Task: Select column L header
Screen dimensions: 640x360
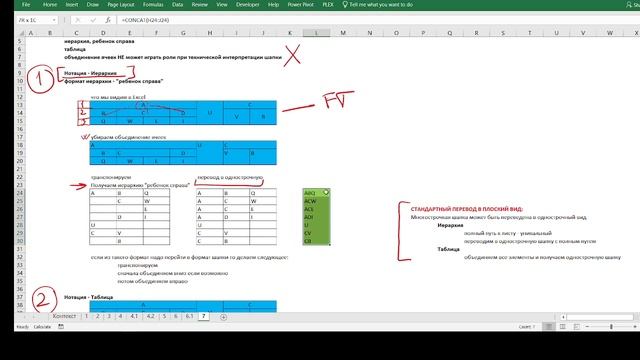Action: [316, 33]
